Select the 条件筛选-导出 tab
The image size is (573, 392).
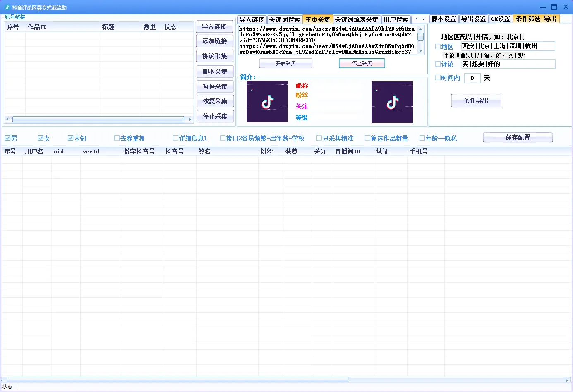536,19
